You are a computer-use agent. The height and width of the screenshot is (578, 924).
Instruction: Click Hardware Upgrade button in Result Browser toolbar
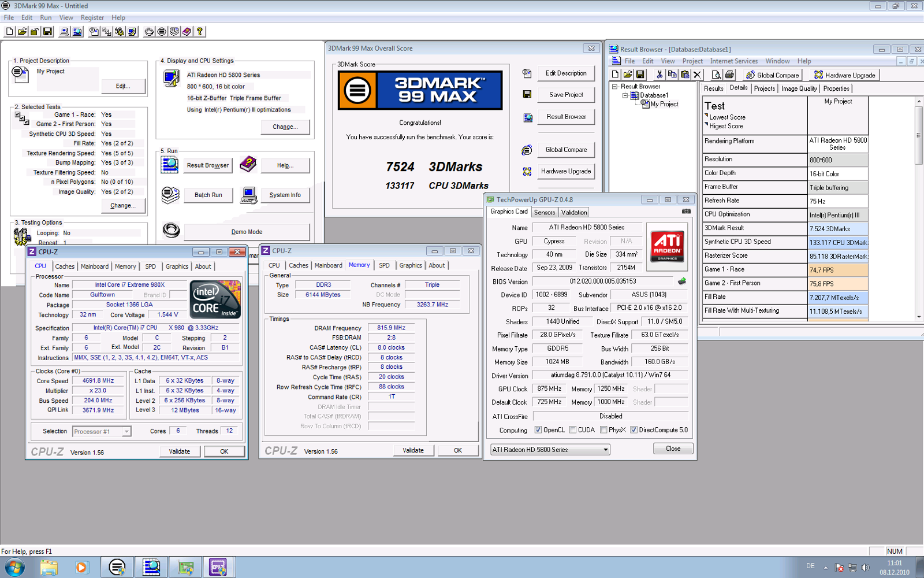[844, 75]
